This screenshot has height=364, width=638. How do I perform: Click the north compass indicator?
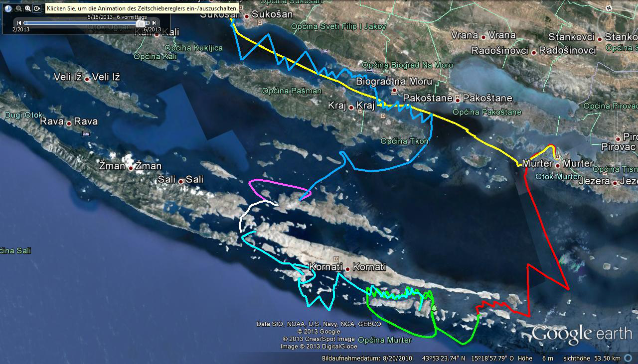609,7
